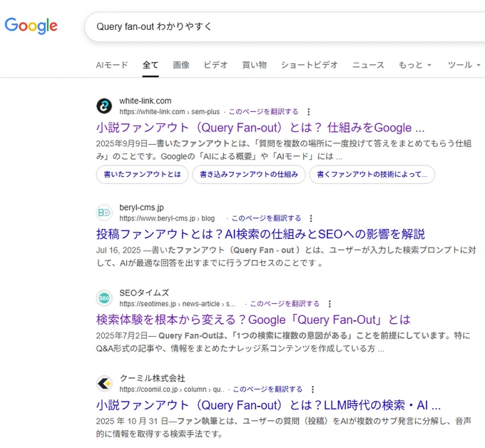Switch to the 買い物 tab
The width and height of the screenshot is (485, 448).
point(254,65)
